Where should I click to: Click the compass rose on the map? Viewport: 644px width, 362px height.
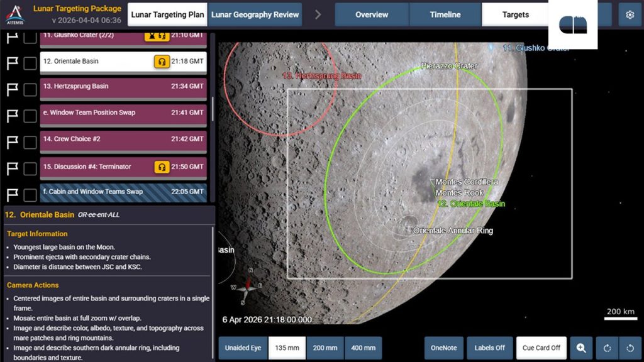[x=247, y=287]
